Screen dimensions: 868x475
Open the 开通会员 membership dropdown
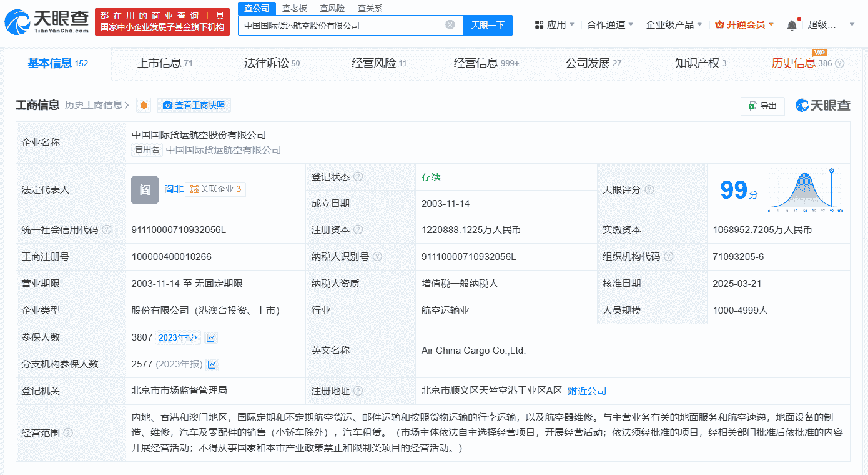click(x=744, y=25)
